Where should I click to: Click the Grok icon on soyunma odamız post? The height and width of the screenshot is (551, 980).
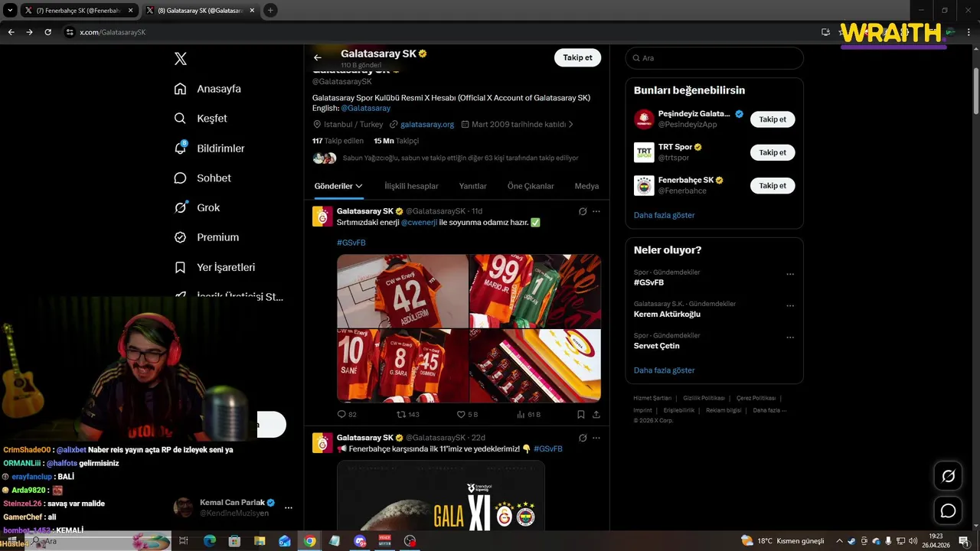click(x=583, y=211)
